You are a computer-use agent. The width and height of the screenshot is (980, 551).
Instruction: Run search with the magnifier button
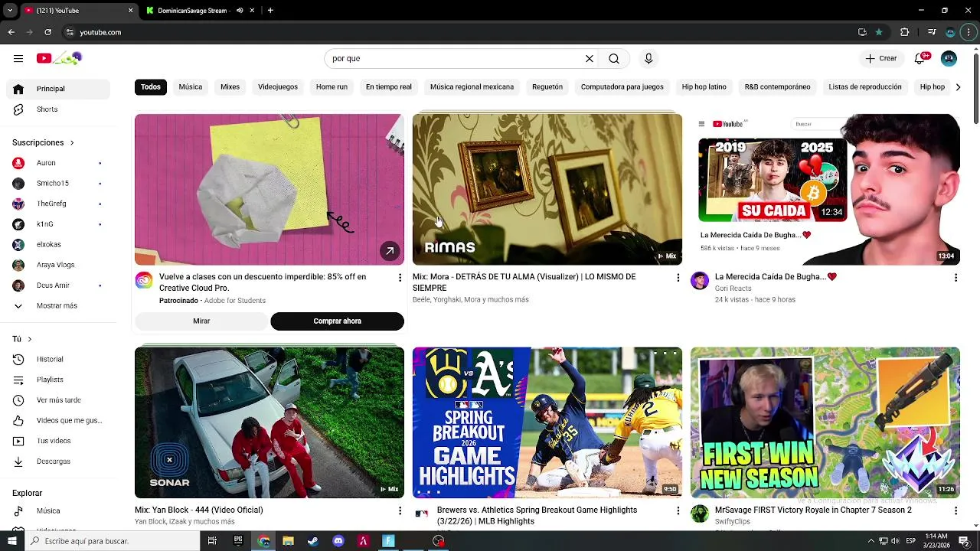[614, 58]
